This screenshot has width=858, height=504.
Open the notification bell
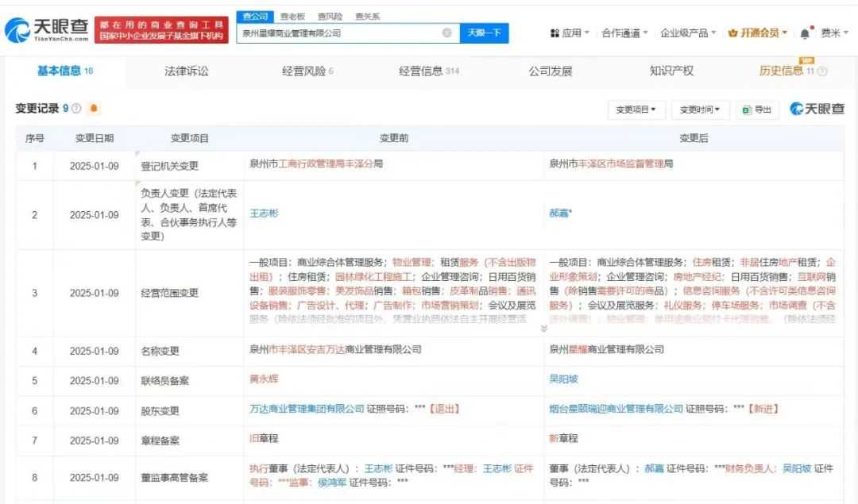pyautogui.click(x=805, y=33)
